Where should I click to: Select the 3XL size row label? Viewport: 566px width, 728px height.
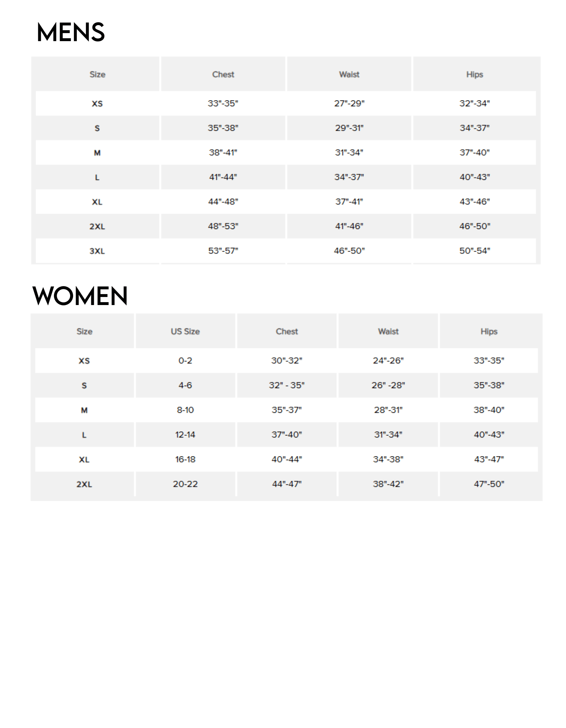(x=97, y=251)
